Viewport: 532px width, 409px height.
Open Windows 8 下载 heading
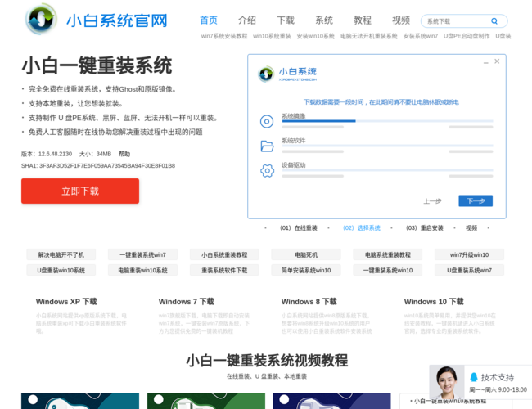click(309, 302)
